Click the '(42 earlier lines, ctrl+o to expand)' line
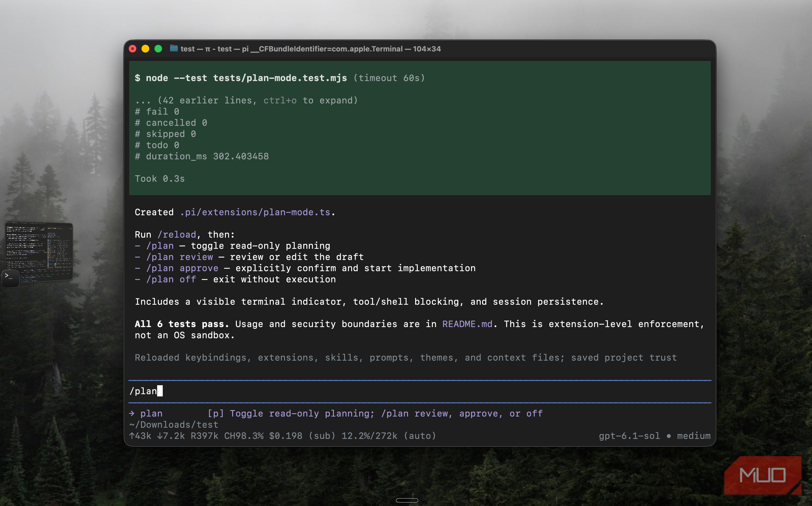812x506 pixels. [246, 100]
